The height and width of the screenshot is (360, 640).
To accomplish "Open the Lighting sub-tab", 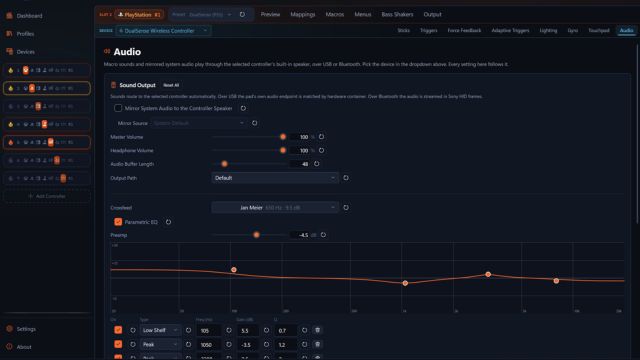I will (x=548, y=31).
